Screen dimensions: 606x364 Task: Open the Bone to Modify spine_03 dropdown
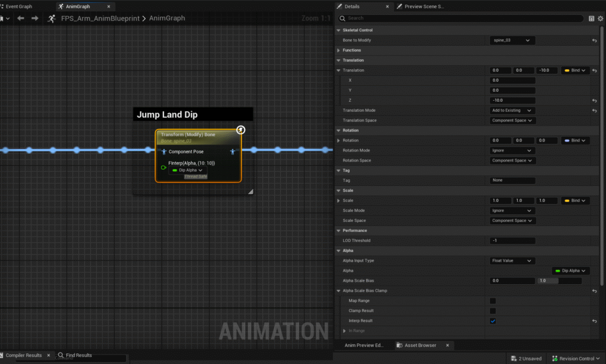point(512,40)
